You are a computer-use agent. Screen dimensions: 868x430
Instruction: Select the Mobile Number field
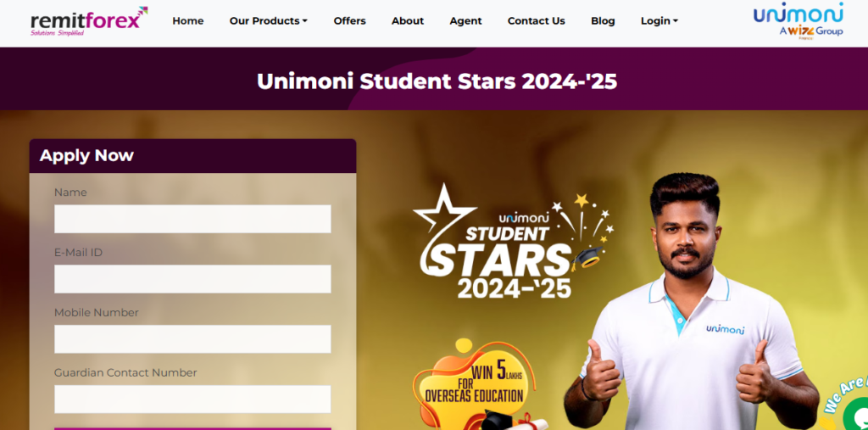[x=192, y=339]
